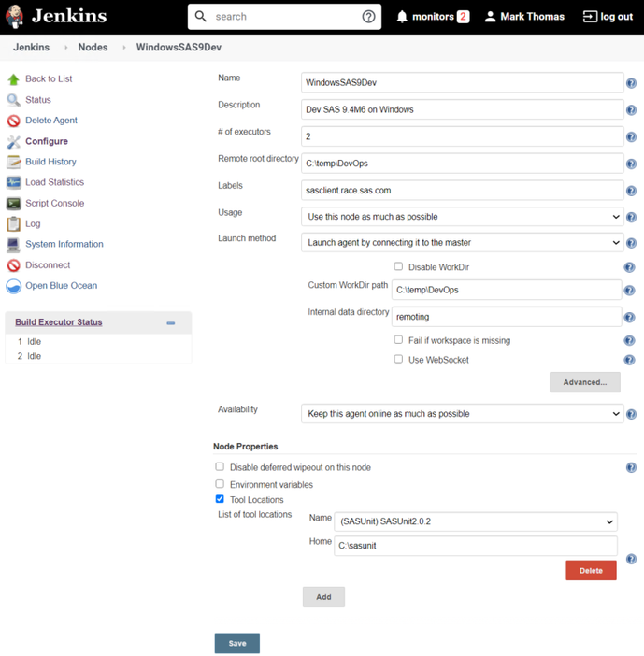644x656 pixels.
Task: Open the tool Name SASUnit dropdown
Action: (x=476, y=521)
